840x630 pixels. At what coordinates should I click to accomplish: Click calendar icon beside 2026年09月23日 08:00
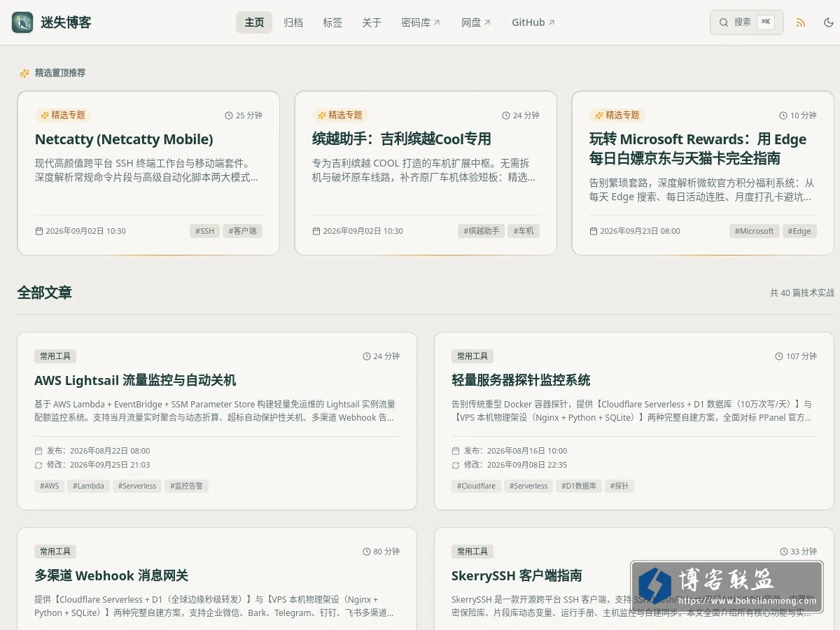594,231
